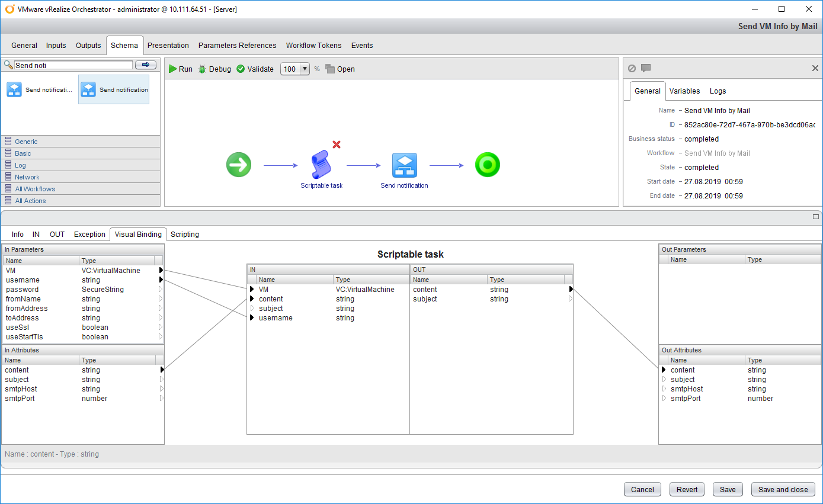Expand the Generic category
The width and height of the screenshot is (823, 504).
[x=26, y=142]
